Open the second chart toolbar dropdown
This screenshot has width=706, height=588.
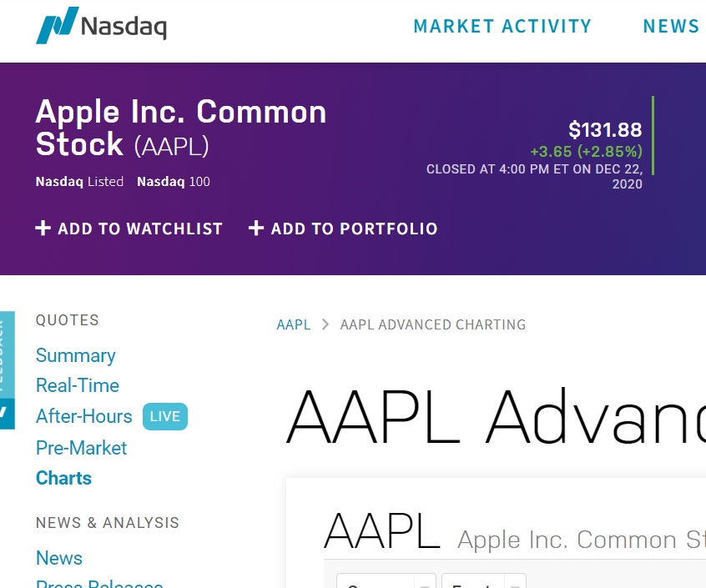[484, 580]
